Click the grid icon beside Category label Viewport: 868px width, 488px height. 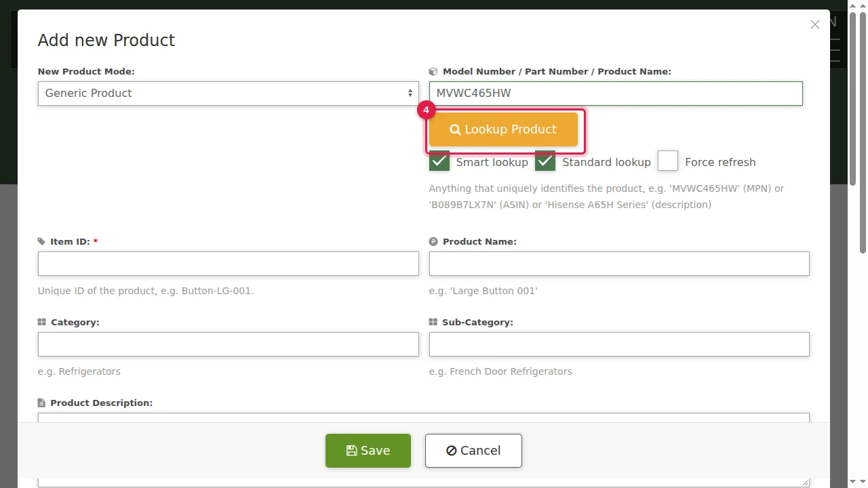tap(42, 322)
